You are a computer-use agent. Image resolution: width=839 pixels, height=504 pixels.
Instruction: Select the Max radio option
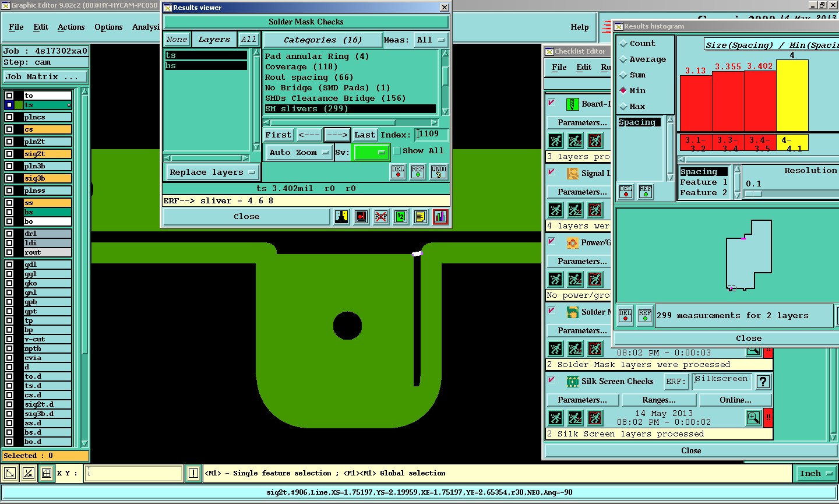pos(623,107)
